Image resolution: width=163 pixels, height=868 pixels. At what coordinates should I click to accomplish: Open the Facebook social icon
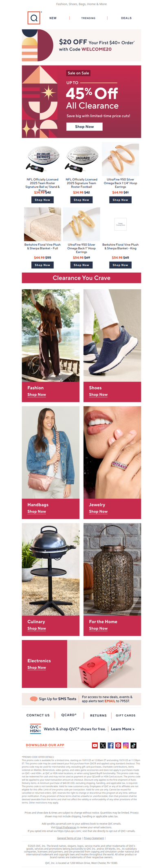point(110,745)
